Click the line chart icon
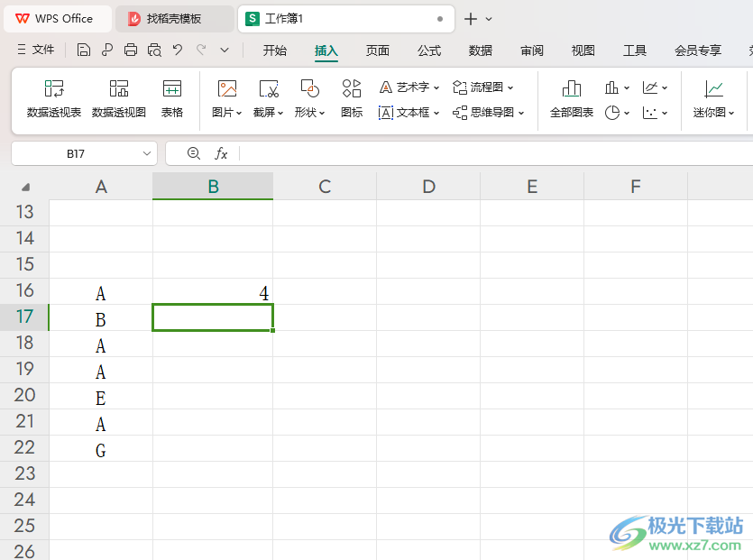The width and height of the screenshot is (753, 560). [x=650, y=87]
